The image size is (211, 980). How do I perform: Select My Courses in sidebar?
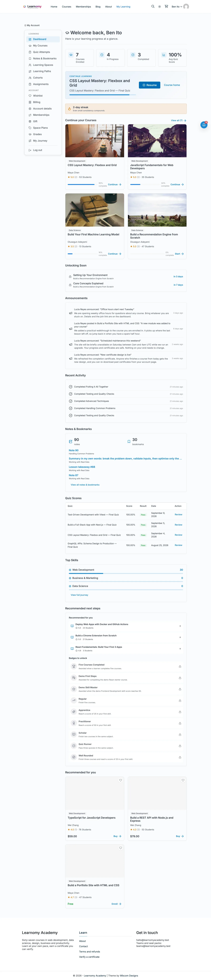click(x=43, y=46)
